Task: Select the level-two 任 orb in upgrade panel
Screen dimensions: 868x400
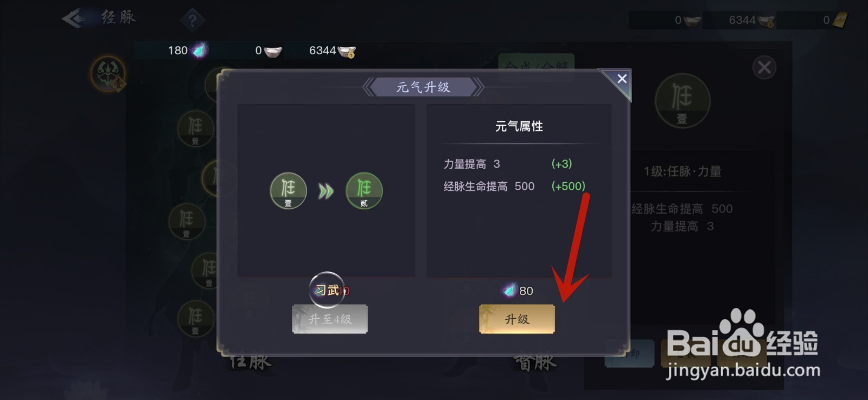Action: coord(364,191)
